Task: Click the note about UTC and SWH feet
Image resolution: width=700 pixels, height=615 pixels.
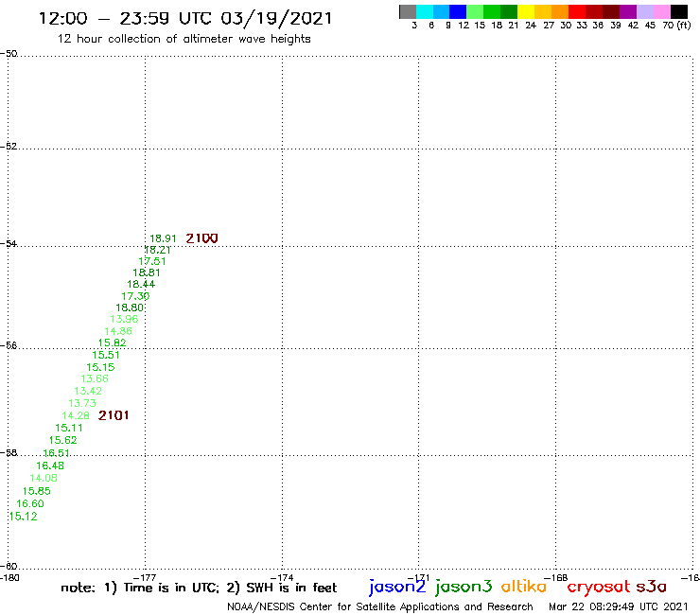Action: pos(199,588)
